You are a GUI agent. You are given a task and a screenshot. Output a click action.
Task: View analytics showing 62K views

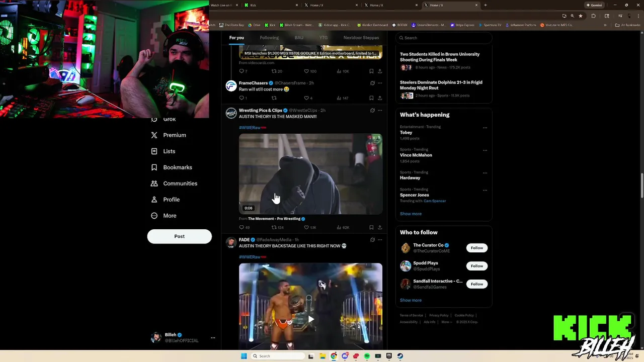click(343, 227)
